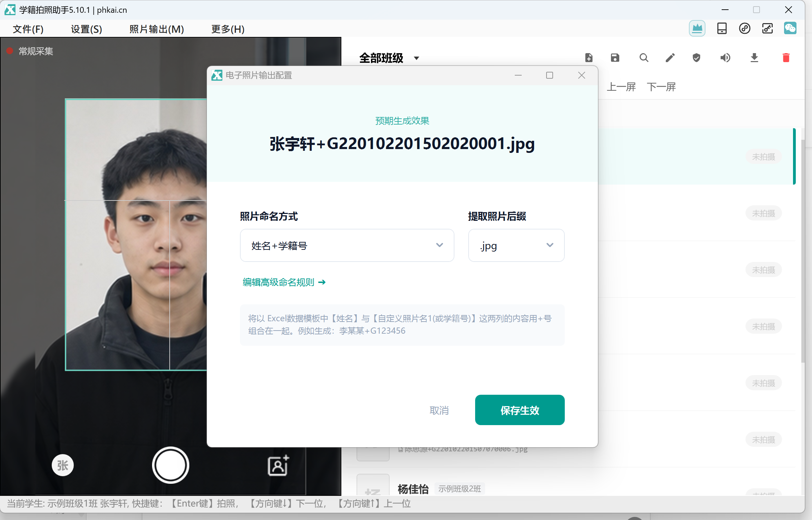Open search with the magnifier icon
Viewport: 812px width, 520px height.
[644, 58]
